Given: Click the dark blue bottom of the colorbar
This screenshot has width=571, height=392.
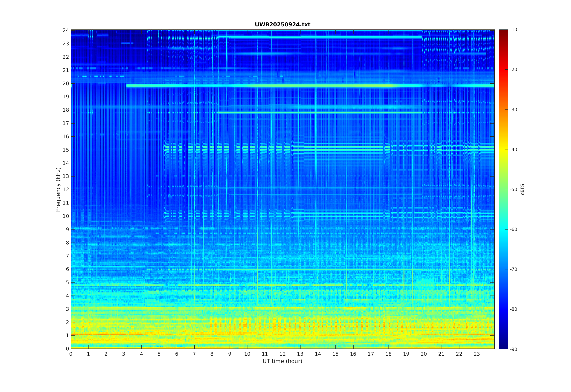Looking at the screenshot, I should tap(503, 347).
